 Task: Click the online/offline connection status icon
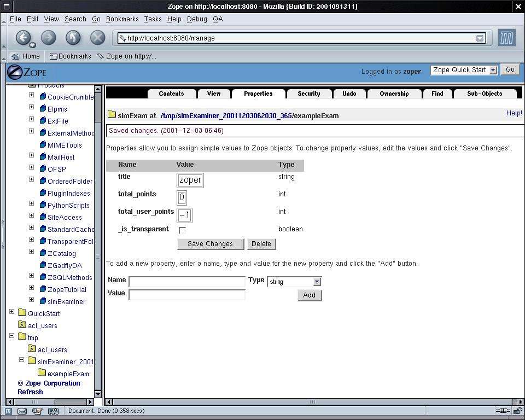(503, 411)
